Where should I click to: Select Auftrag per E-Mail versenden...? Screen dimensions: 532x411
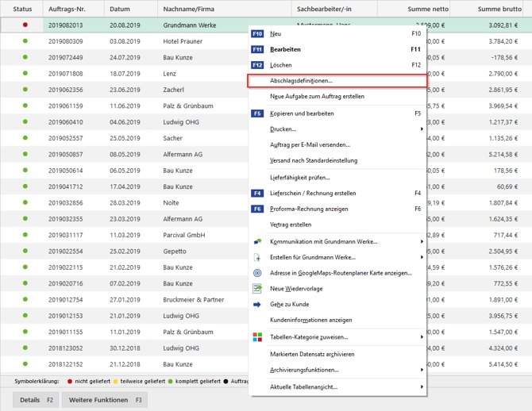[337, 144]
